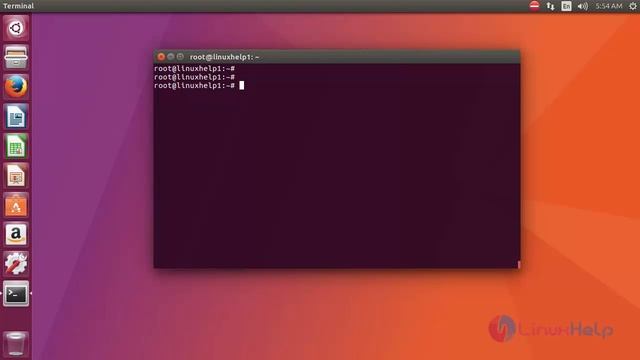The height and width of the screenshot is (360, 640).
Task: Open the Amazon launcher icon
Action: [16, 235]
